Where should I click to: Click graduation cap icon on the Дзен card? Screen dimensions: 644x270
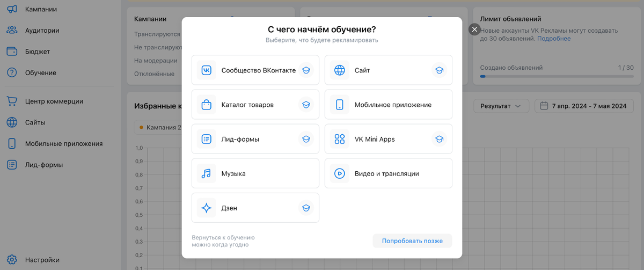pos(306,208)
